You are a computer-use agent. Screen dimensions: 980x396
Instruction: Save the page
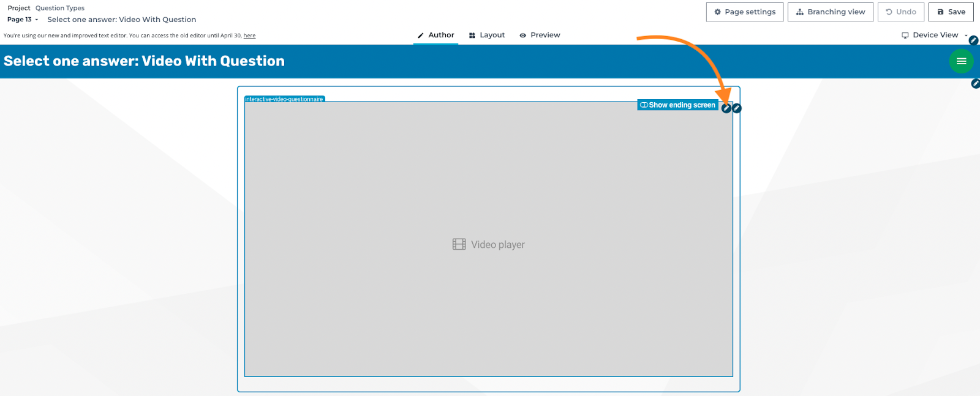coord(951,12)
